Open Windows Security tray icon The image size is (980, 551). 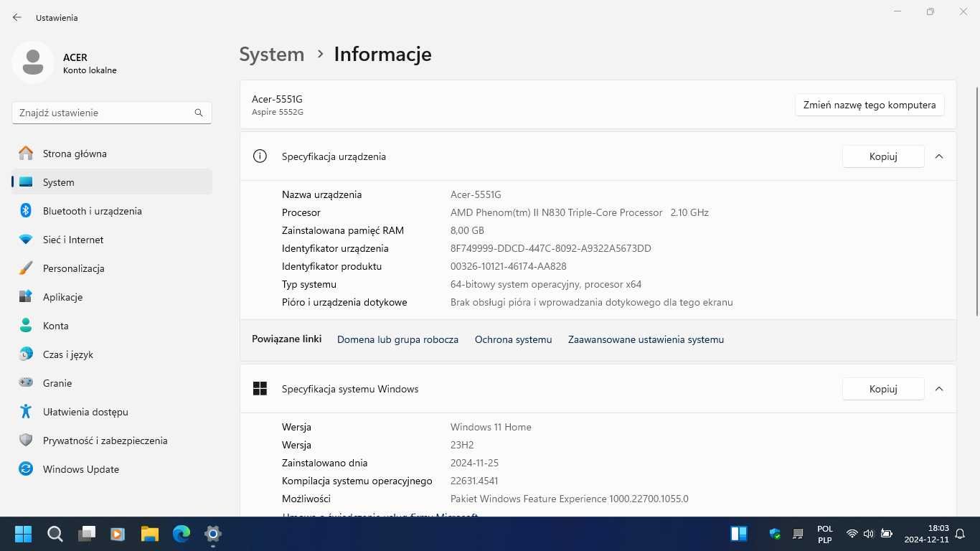775,533
